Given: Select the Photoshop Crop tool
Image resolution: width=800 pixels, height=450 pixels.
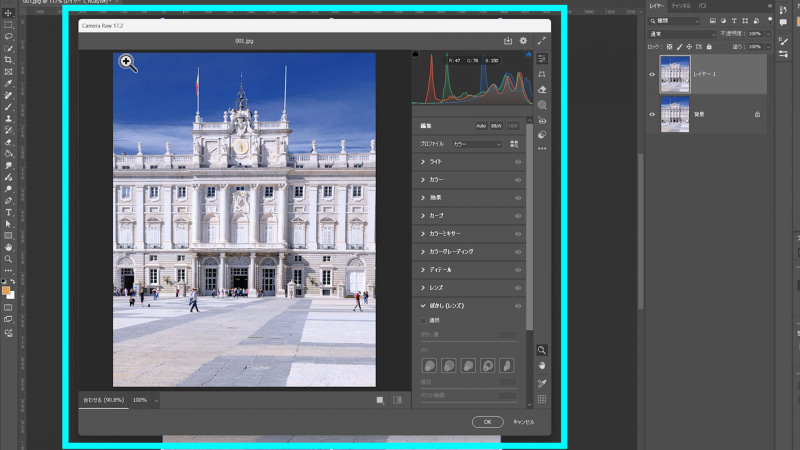Looking at the screenshot, I should tap(8, 60).
